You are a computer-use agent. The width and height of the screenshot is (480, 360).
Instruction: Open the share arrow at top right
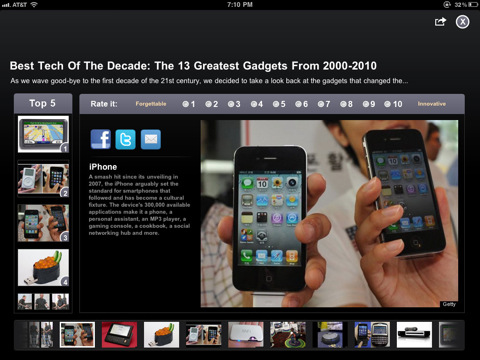[x=440, y=22]
